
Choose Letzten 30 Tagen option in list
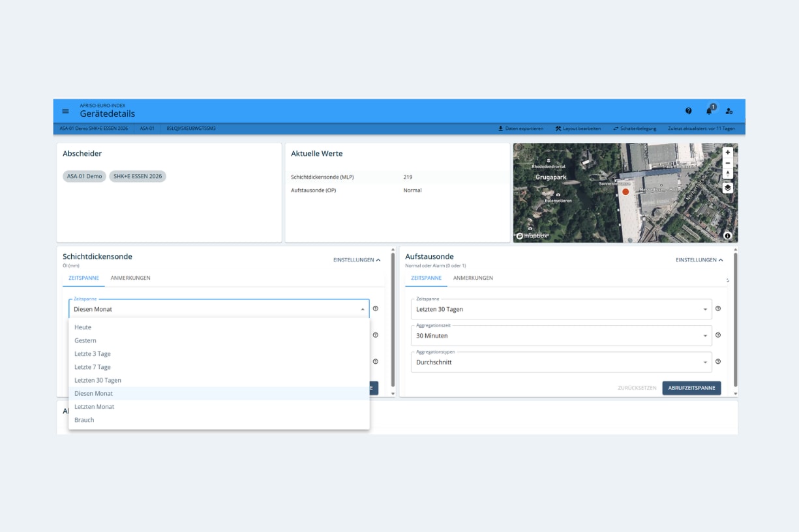(x=219, y=380)
